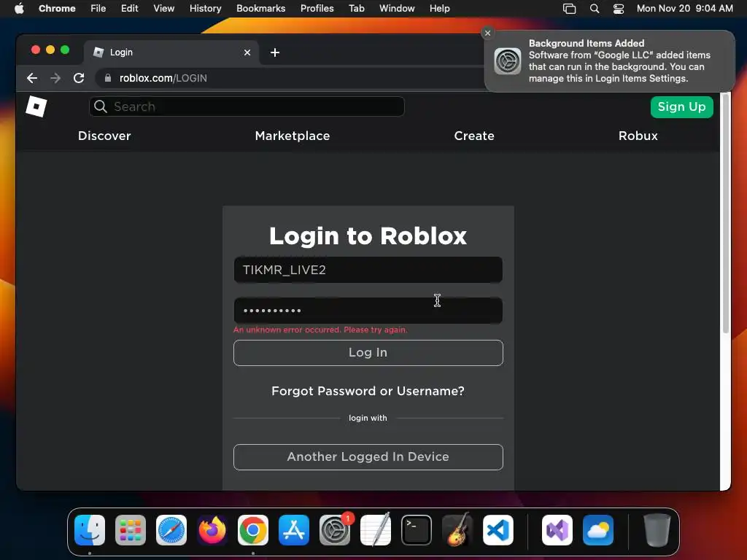Focus the Roblox Search box
This screenshot has width=747, height=560.
click(247, 106)
